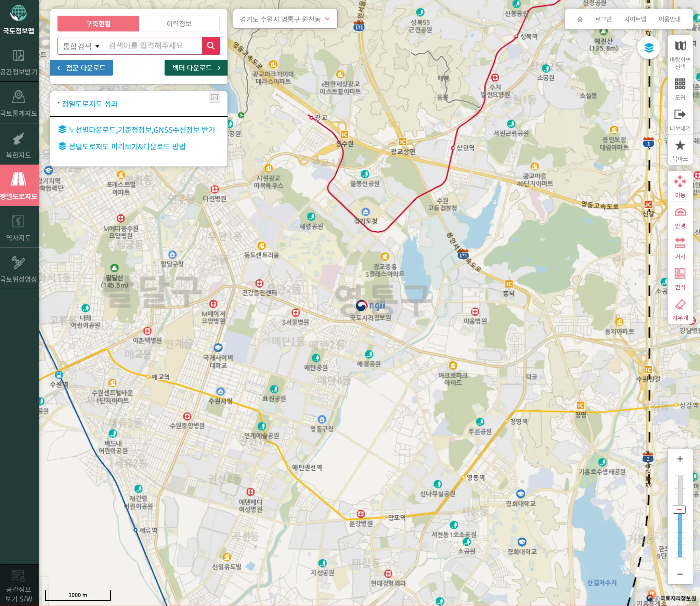Activate the 반경 radius tool
Image resolution: width=700 pixels, height=606 pixels.
click(x=680, y=217)
